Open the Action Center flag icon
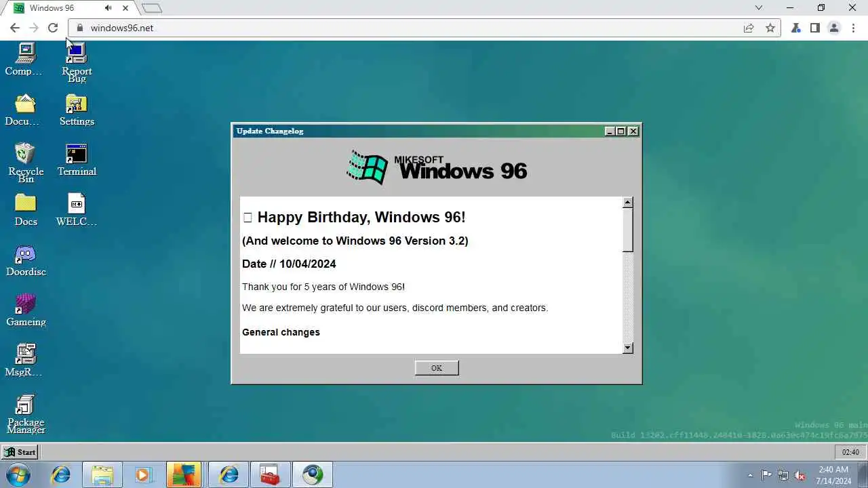This screenshot has width=868, height=488. (766, 475)
